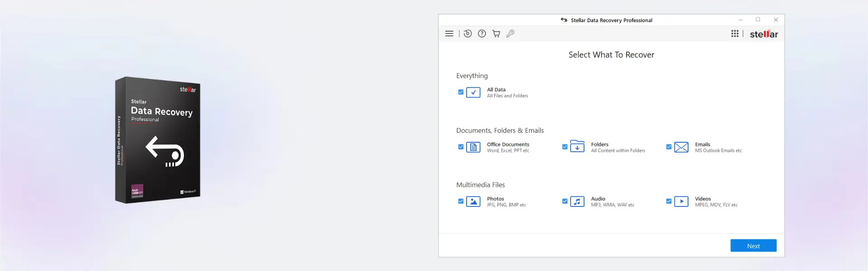Click the Videos play icon
Screen dimensions: 868x271
681,201
